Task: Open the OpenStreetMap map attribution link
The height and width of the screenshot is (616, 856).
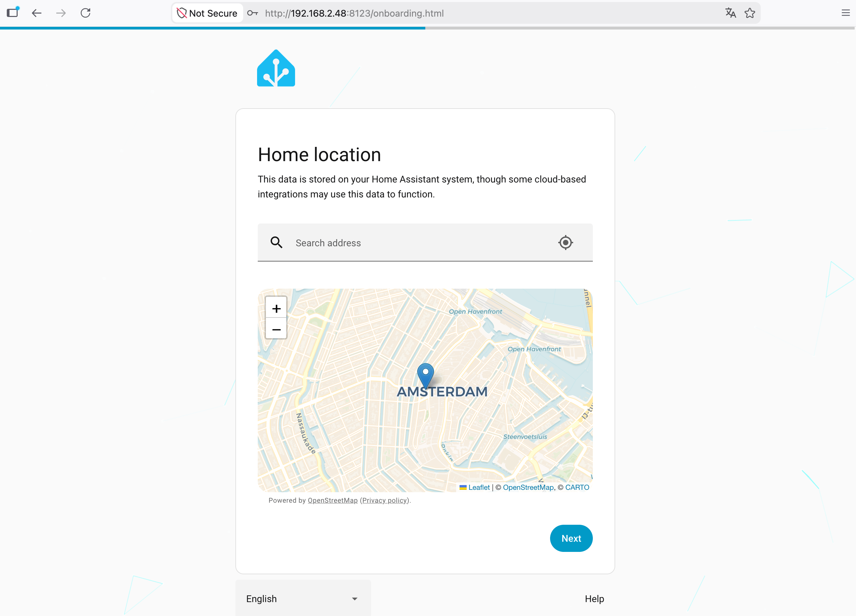Action: (528, 487)
